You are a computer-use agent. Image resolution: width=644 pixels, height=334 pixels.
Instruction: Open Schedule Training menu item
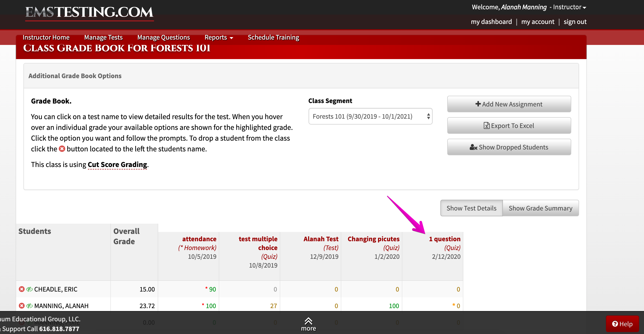(x=273, y=37)
